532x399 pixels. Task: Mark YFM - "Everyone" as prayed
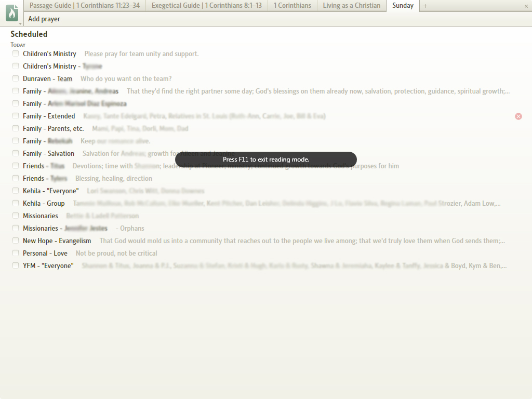click(x=16, y=265)
